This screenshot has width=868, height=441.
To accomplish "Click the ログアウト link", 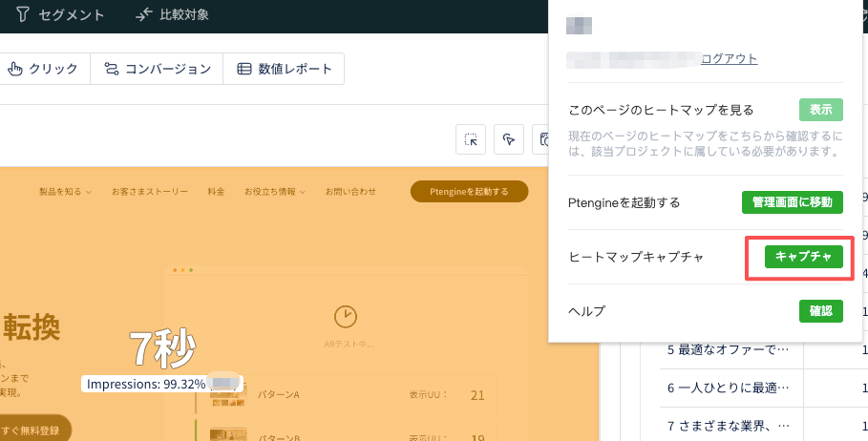I will 729,58.
